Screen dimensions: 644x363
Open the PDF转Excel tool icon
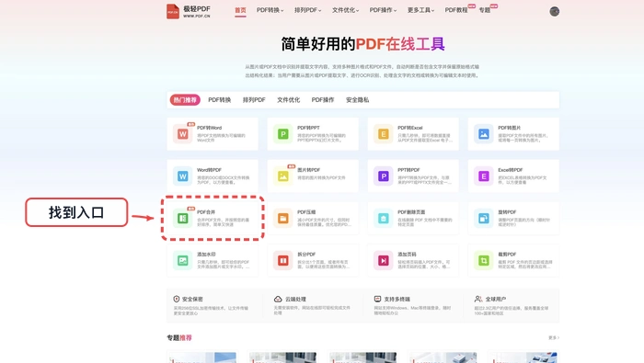(384, 134)
